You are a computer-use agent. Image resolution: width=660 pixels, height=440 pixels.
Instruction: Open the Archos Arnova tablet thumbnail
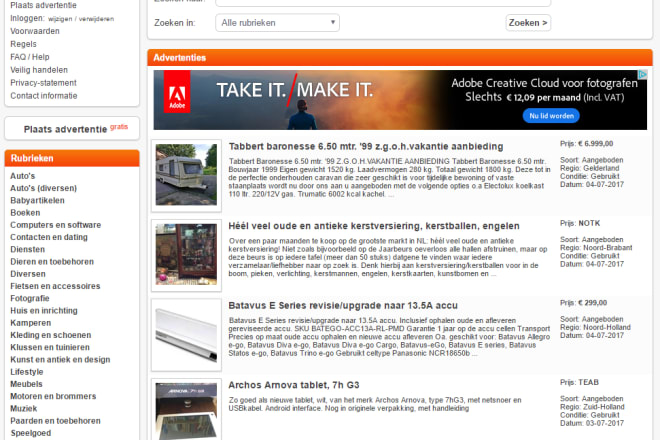tap(186, 410)
